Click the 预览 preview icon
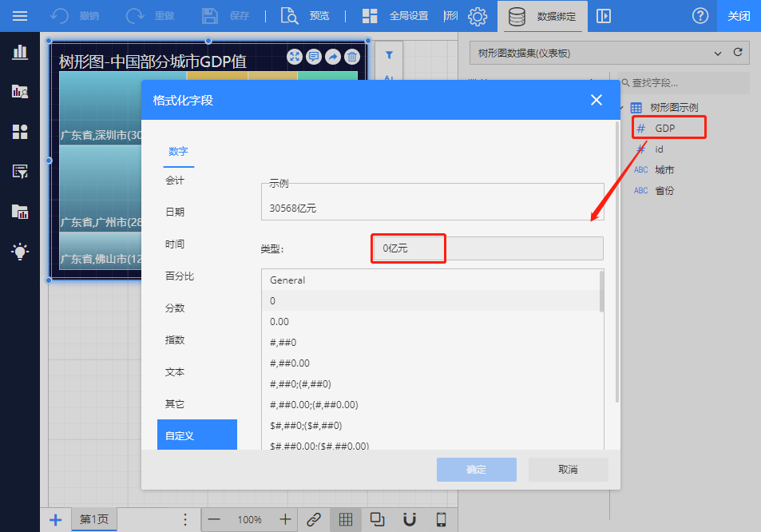The image size is (761, 532). click(290, 16)
